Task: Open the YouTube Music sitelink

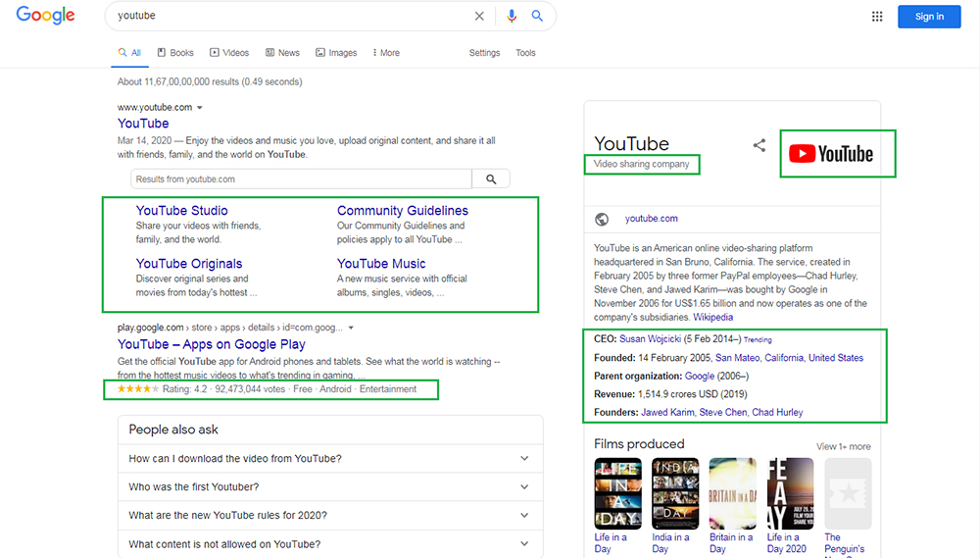Action: coord(381,264)
